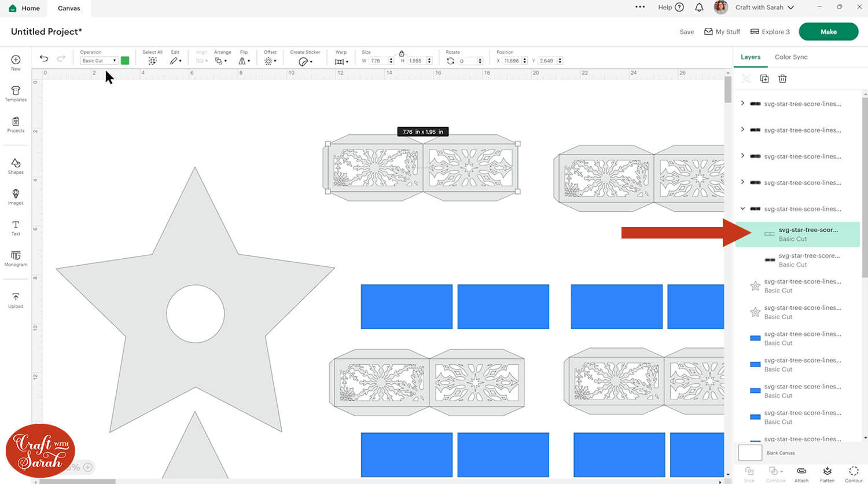Select the Text tool
Image resolution: width=868 pixels, height=484 pixels.
pos(16,228)
